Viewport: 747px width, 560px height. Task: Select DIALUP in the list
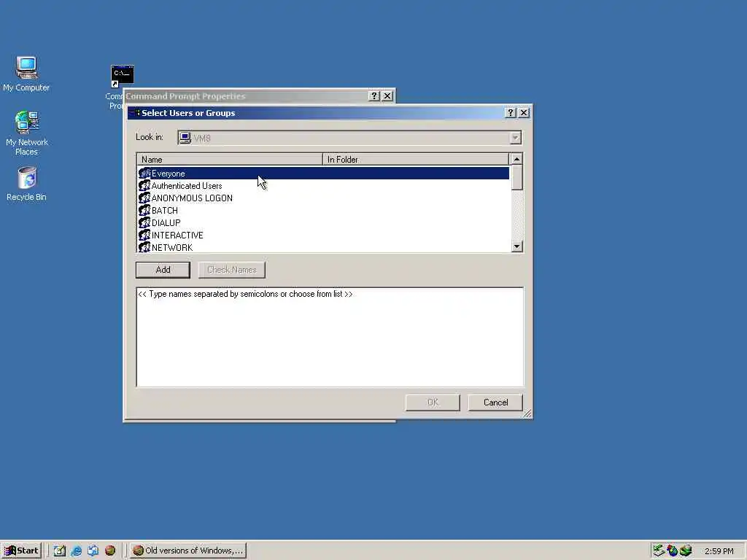[x=166, y=223]
